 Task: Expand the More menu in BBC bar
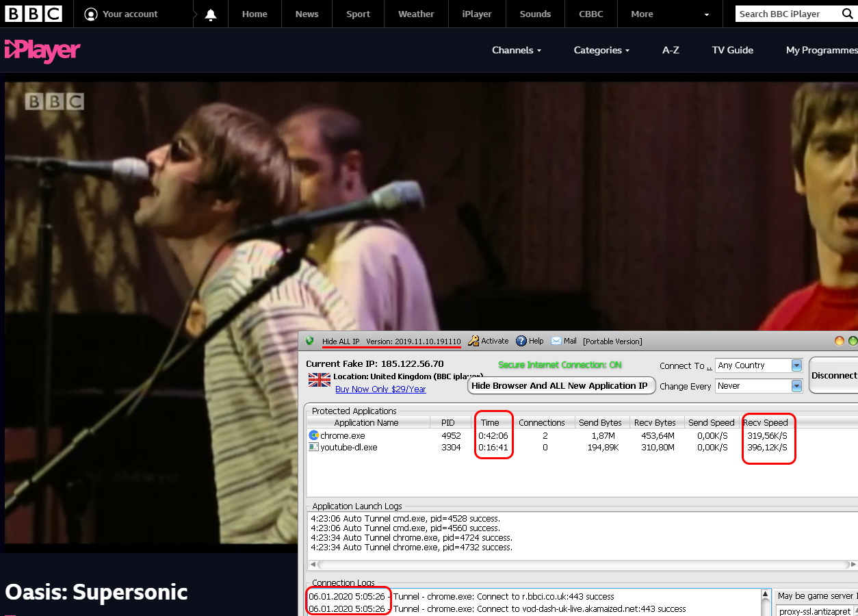tap(670, 14)
